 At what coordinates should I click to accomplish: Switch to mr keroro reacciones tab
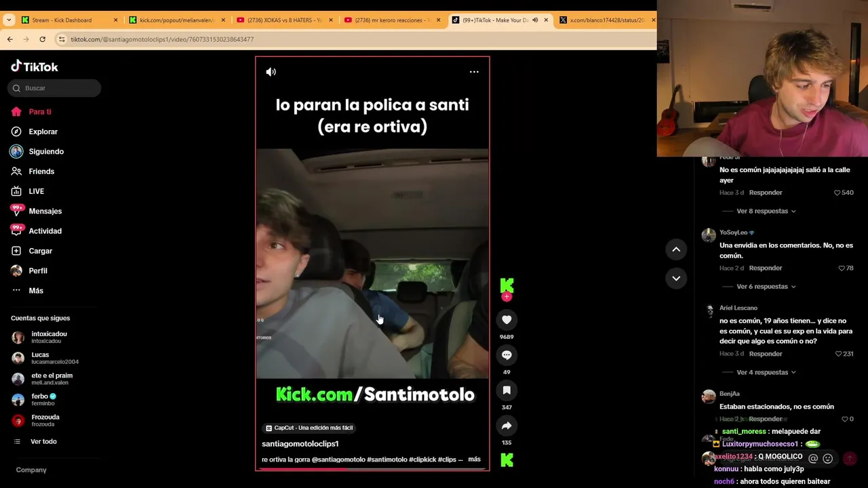click(393, 20)
